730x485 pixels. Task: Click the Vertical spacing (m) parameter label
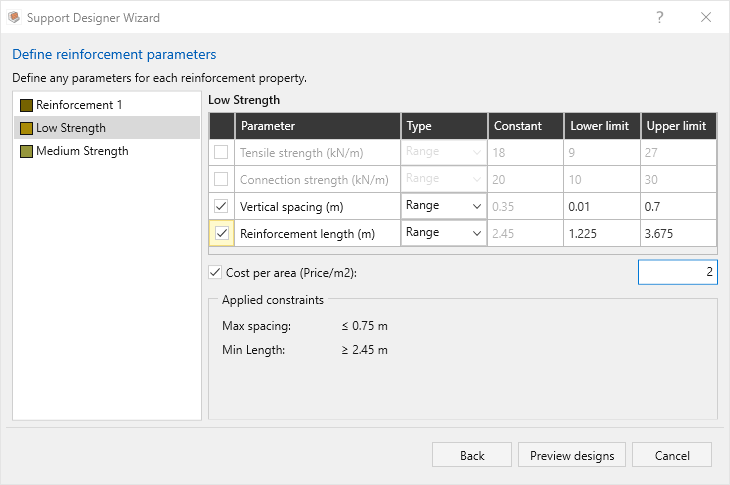tap(291, 207)
